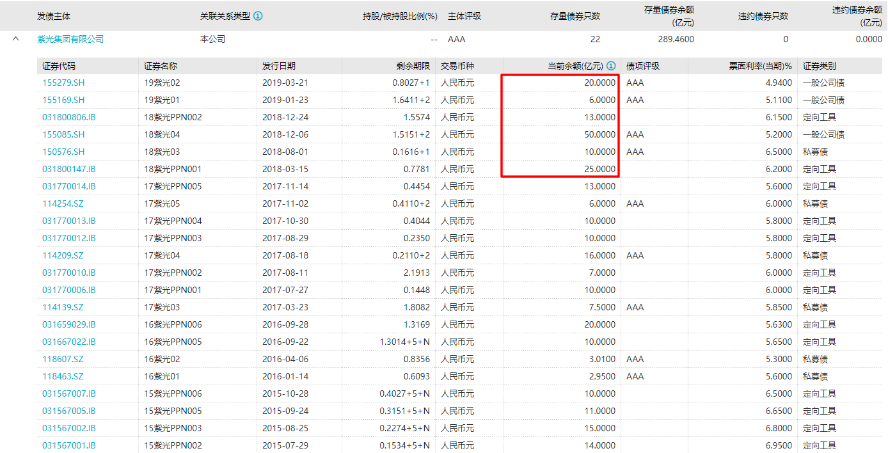Sort by 证券名称 column header
888x453 pixels.
(x=160, y=66)
